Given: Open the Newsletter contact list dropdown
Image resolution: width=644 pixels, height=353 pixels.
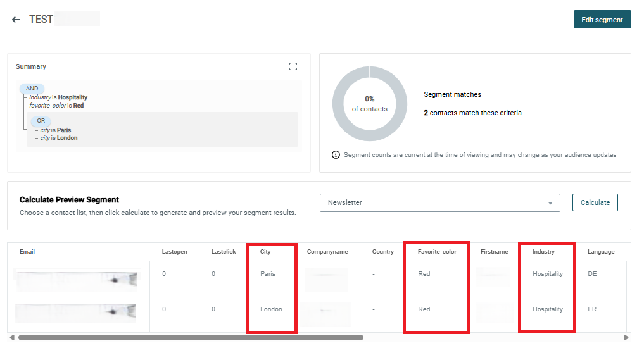Looking at the screenshot, I should tap(440, 203).
